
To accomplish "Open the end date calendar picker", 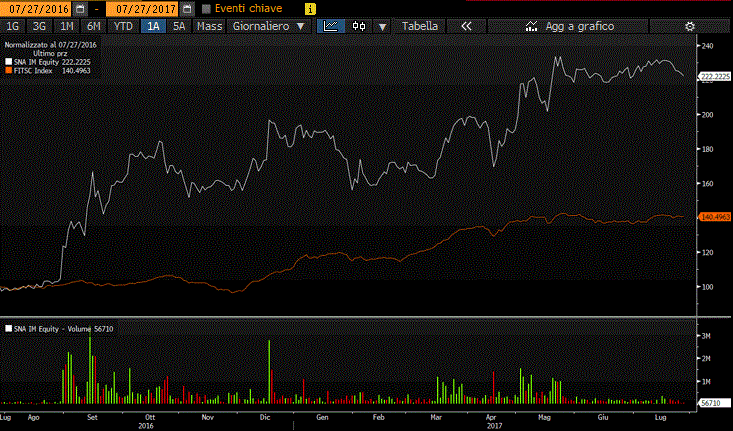I will click(187, 8).
